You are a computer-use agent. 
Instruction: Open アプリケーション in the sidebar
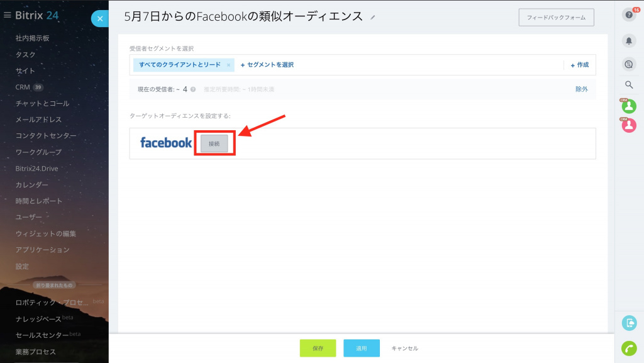click(x=43, y=250)
